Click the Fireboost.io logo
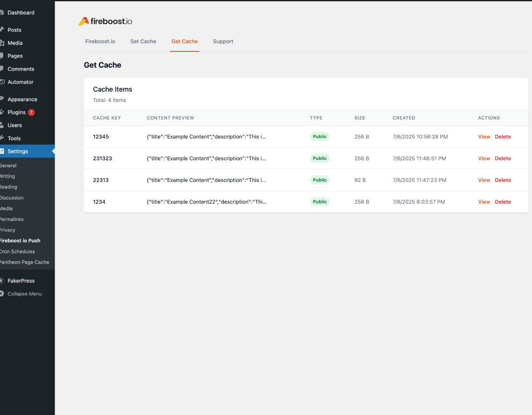This screenshot has width=532, height=415. (105, 21)
